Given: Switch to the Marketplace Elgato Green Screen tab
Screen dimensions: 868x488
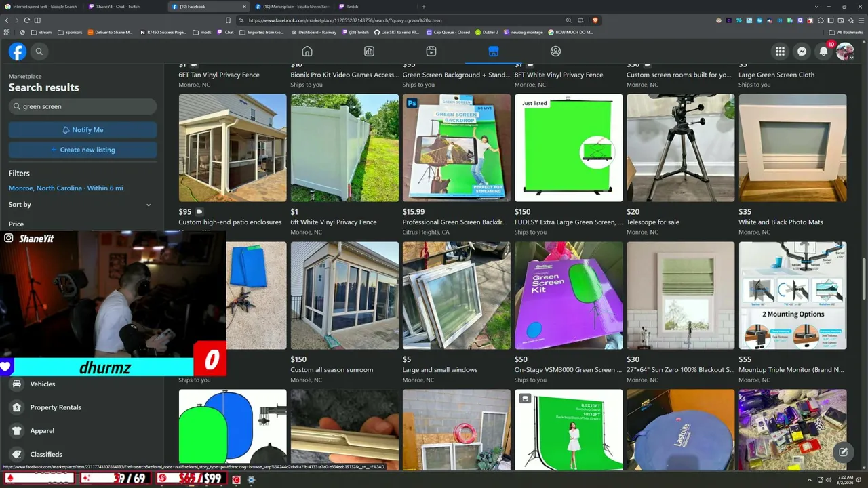Looking at the screenshot, I should click(x=293, y=7).
